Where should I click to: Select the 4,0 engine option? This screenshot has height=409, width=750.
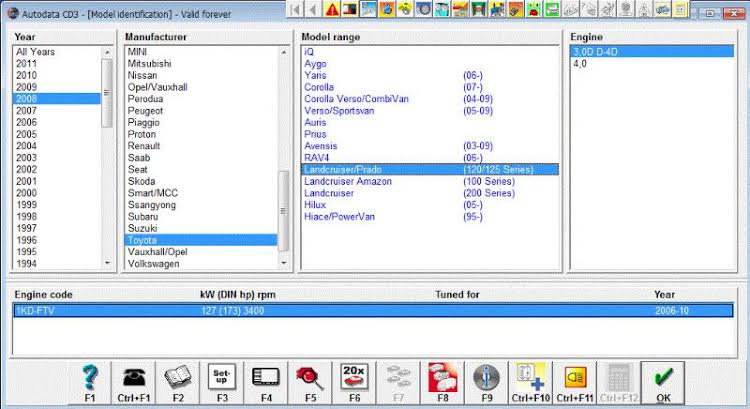click(580, 63)
